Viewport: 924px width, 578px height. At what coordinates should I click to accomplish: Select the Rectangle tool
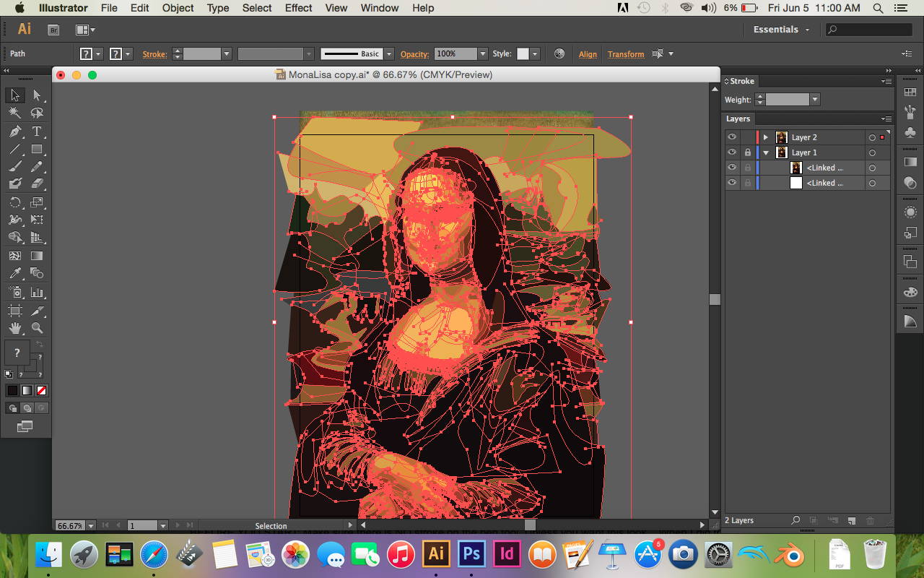37,150
